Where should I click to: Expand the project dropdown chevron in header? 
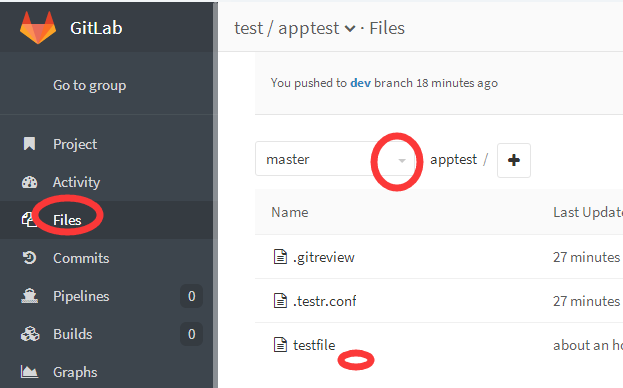point(350,29)
